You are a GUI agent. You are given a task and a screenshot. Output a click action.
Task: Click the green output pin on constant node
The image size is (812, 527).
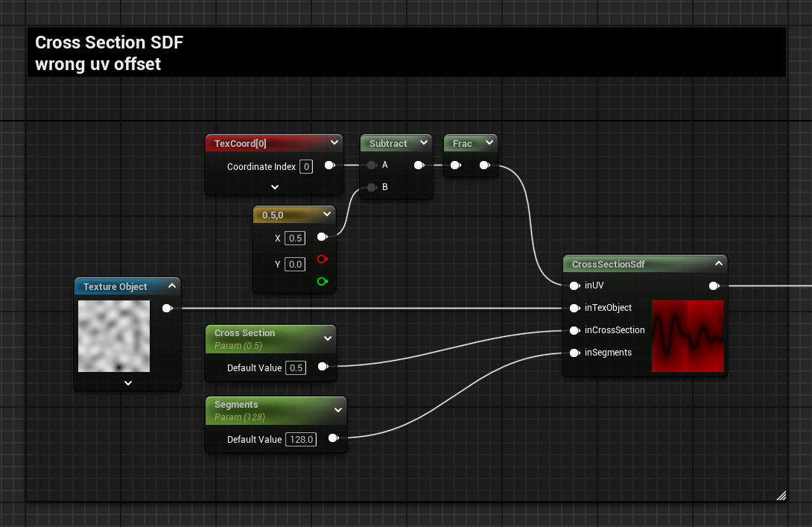(x=322, y=282)
